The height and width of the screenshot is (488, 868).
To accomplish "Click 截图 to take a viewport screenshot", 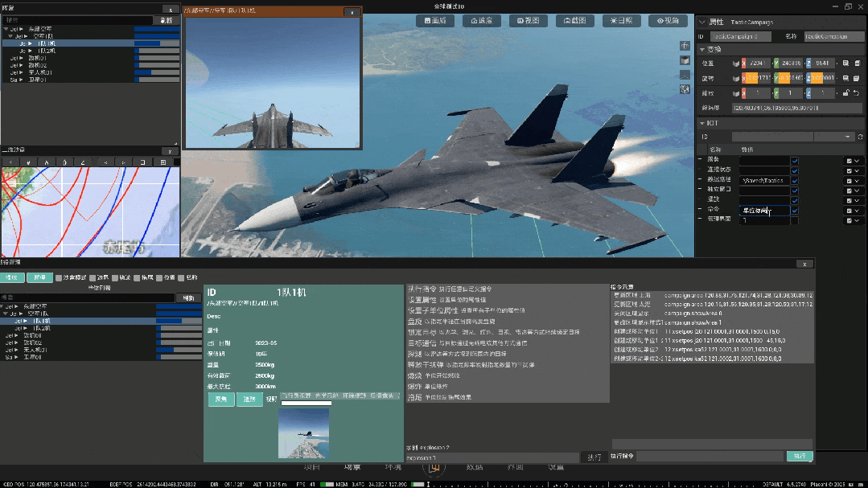I will (574, 20).
